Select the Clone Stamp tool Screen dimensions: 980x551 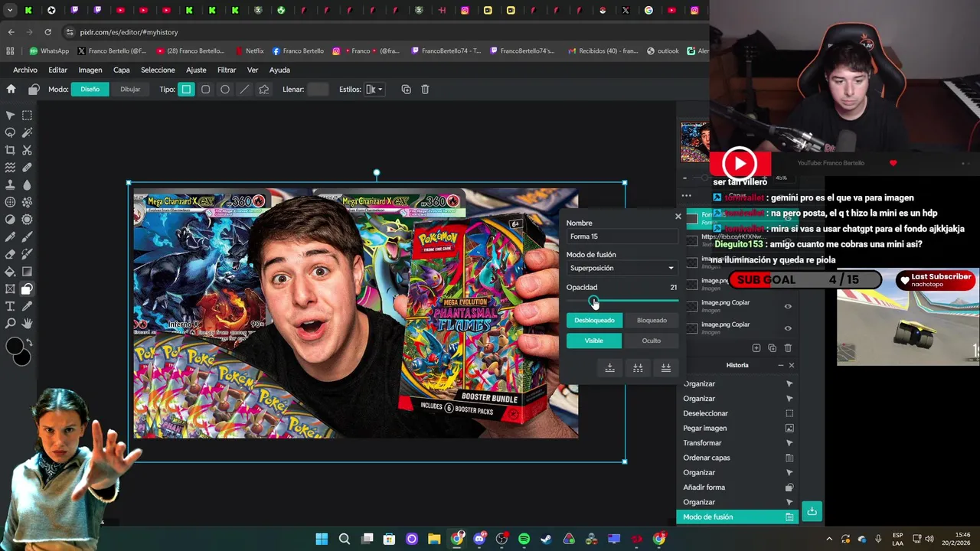point(10,184)
